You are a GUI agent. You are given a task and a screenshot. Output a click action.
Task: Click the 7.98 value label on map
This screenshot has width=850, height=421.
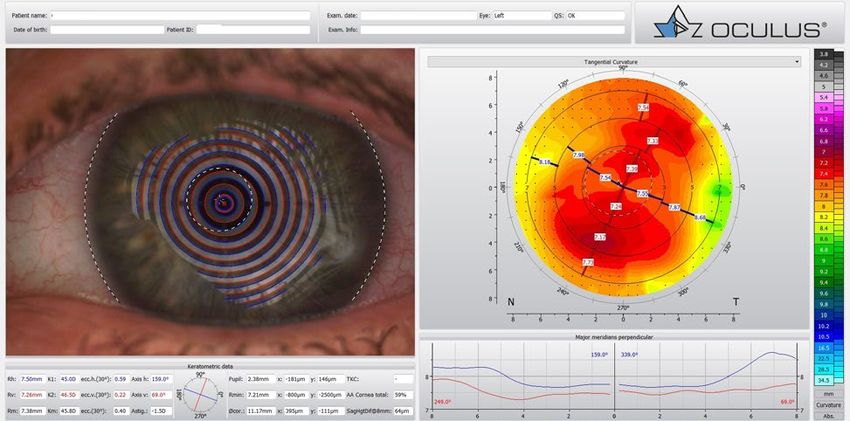578,156
